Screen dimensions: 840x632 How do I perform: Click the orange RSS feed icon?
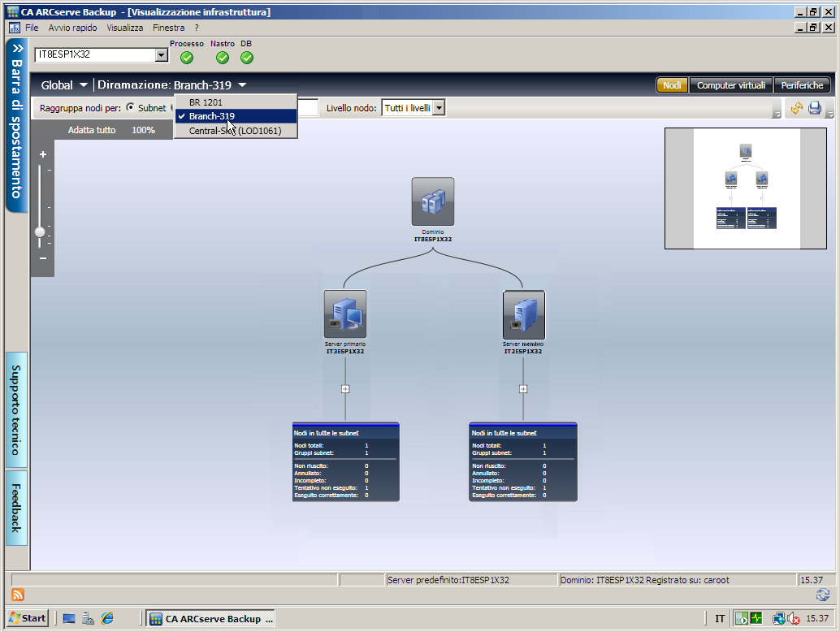17,595
